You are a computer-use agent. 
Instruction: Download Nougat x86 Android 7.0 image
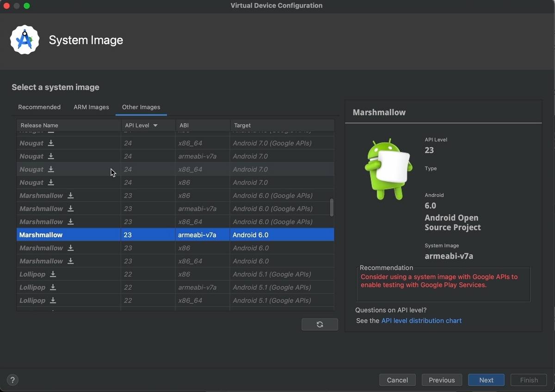(x=51, y=183)
